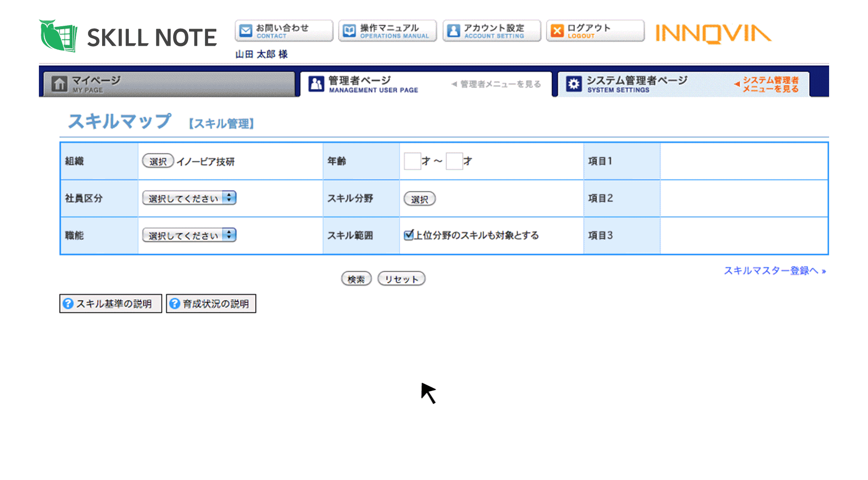Viewport: 868px width, 480px height.
Task: Open the 操作マニュアル operations manual icon
Action: tap(350, 30)
